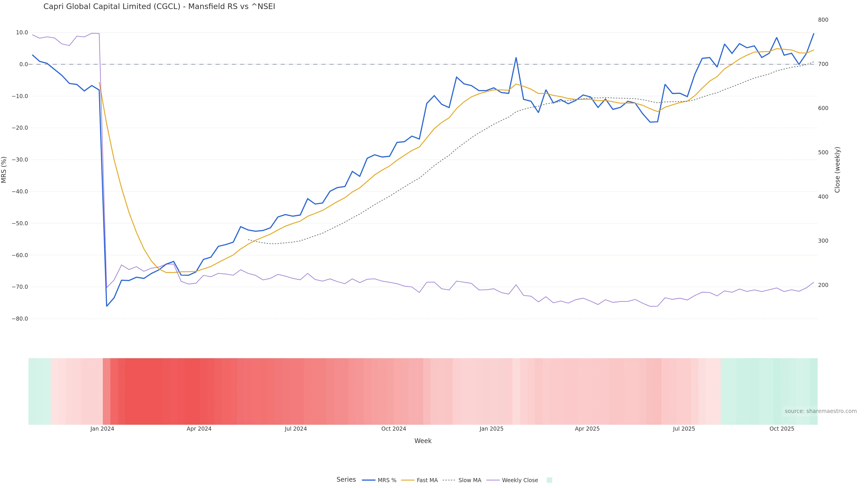Click the Jan 2024 x-axis tick label
The width and height of the screenshot is (868, 488).
[102, 429]
